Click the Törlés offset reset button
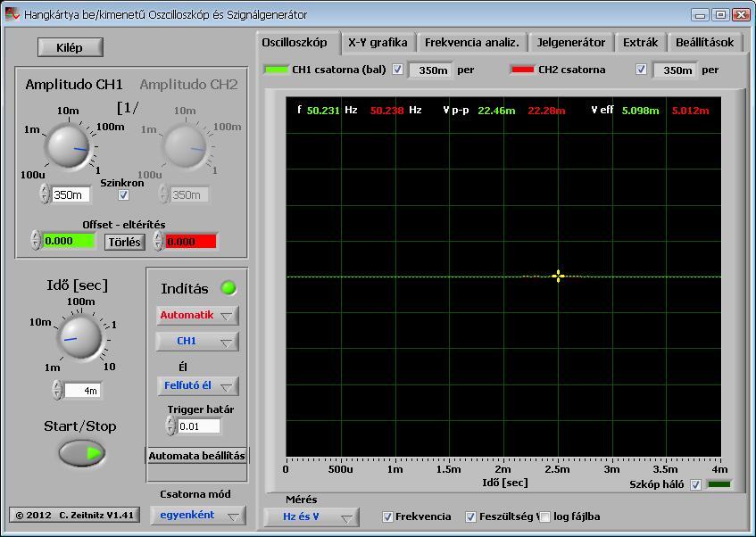 coord(124,242)
